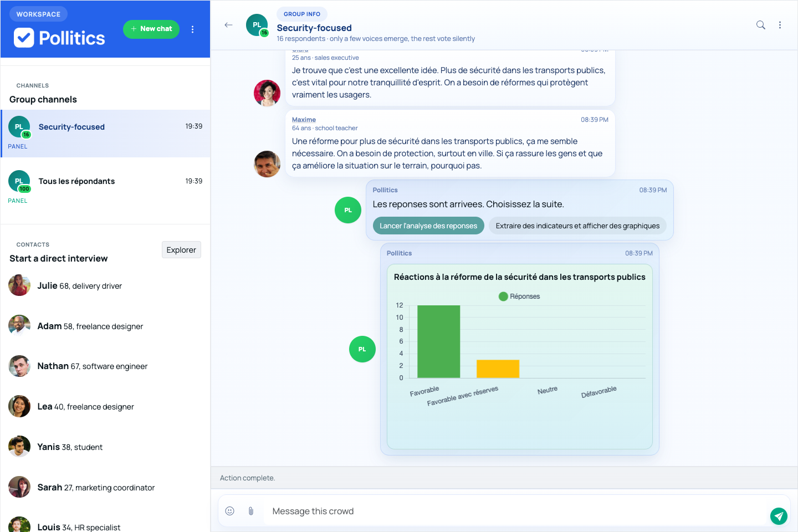Open the workspace three-dot menu
The image size is (798, 532).
coord(192,29)
